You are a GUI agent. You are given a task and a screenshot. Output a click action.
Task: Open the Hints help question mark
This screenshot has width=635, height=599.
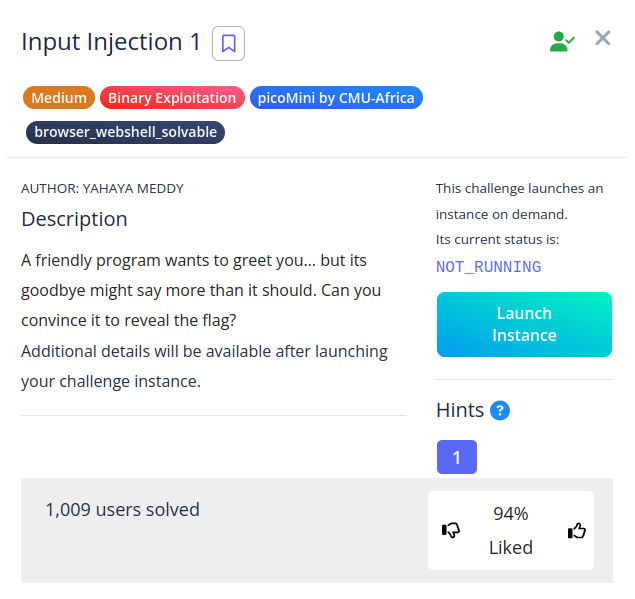[500, 410]
